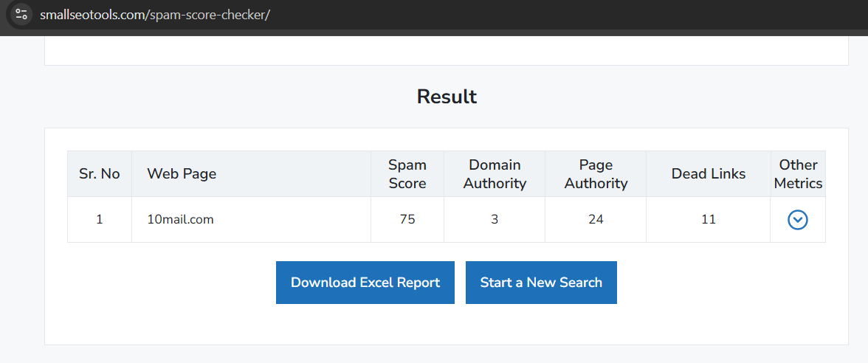Click the Page Authority column header
Screen dimensions: 868x363
coord(596,174)
